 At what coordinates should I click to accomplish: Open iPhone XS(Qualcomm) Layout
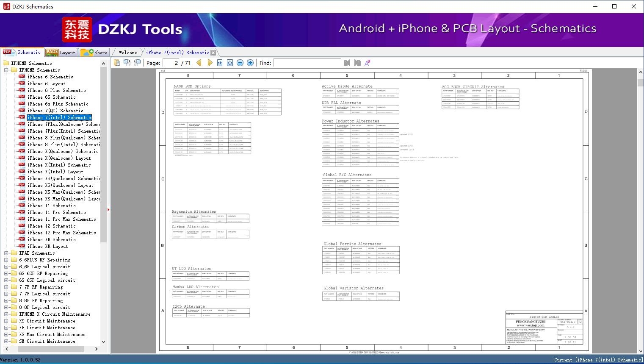tap(61, 185)
